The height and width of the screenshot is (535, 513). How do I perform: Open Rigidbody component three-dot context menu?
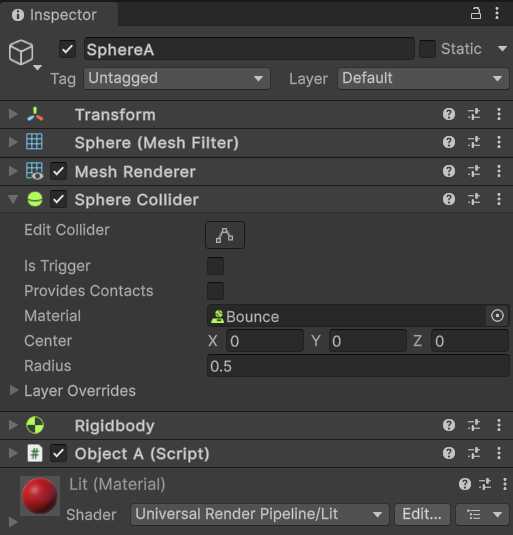(x=499, y=425)
